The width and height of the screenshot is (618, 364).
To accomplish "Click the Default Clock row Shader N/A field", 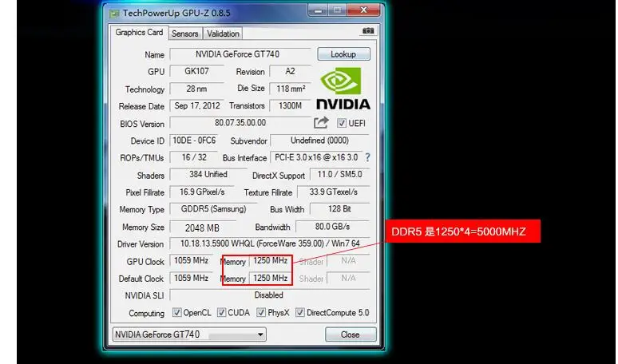I will click(x=348, y=278).
